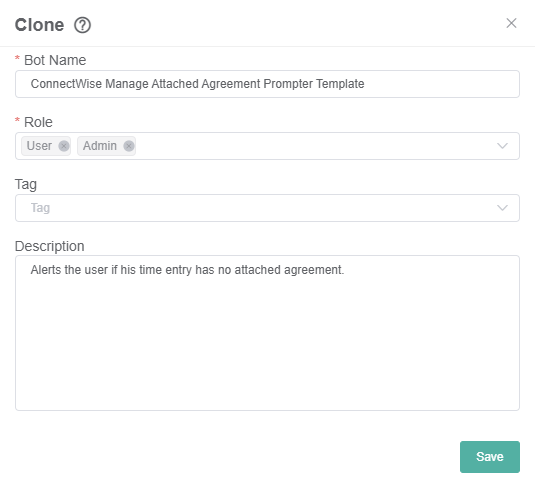The width and height of the screenshot is (535, 500).
Task: Click the description sentence text
Action: pos(187,270)
